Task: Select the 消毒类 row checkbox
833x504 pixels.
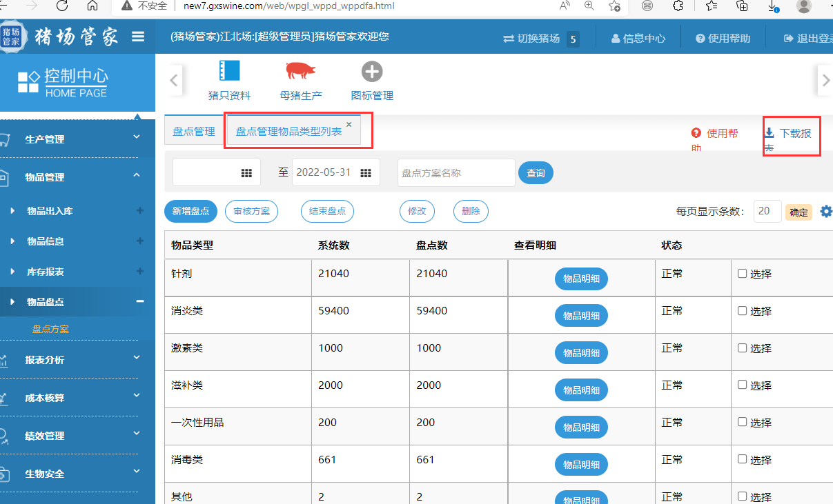Action: click(x=743, y=460)
